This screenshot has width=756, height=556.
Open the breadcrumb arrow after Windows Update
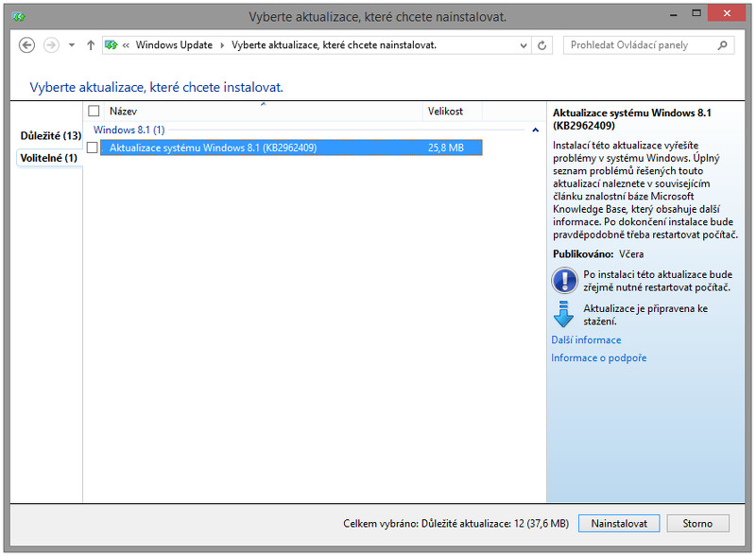pos(222,45)
